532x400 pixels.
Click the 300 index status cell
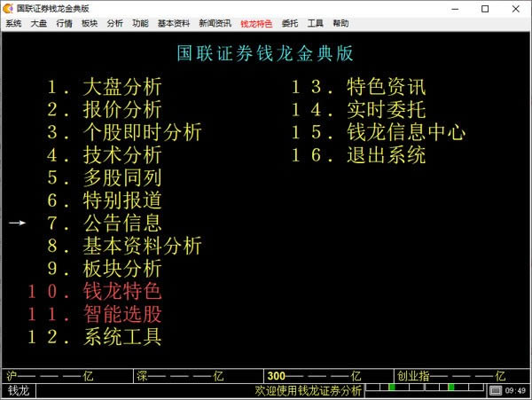coord(329,376)
